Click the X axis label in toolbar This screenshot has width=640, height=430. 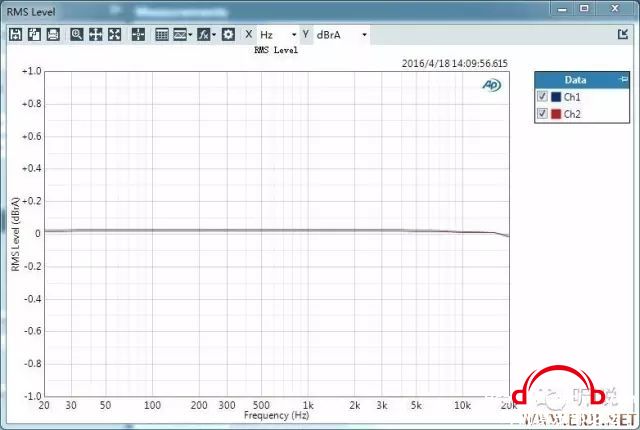[249, 34]
